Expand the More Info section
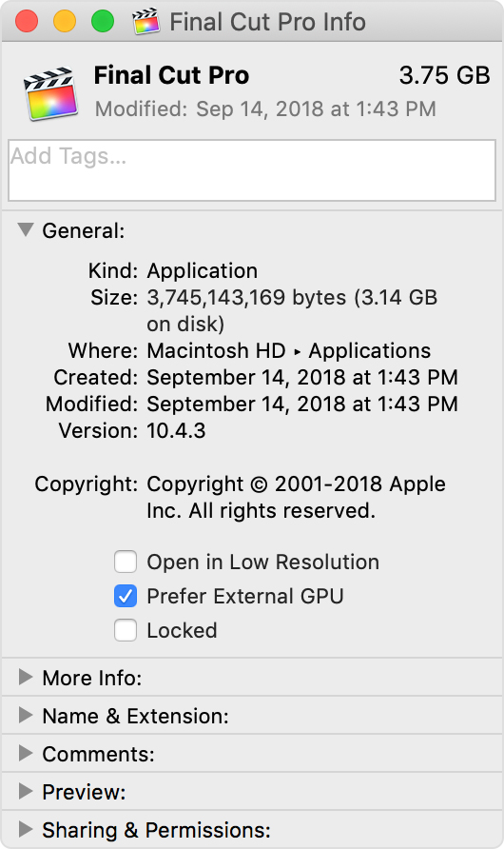The height and width of the screenshot is (849, 504). 26,677
